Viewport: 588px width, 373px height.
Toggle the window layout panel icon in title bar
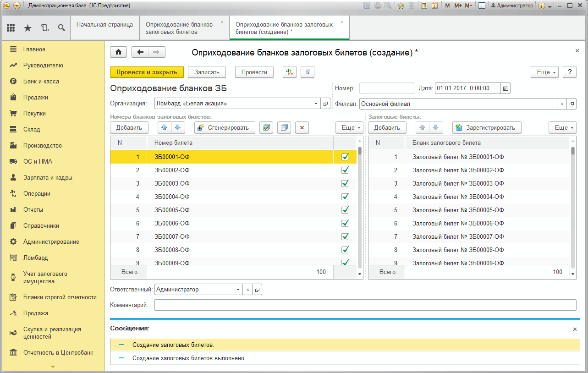[481, 5]
